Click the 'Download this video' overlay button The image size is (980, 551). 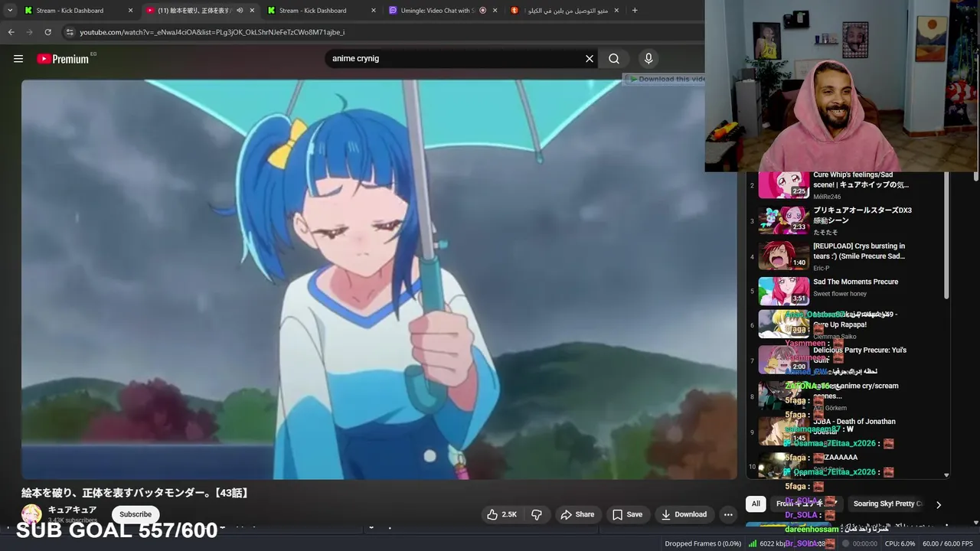665,79
